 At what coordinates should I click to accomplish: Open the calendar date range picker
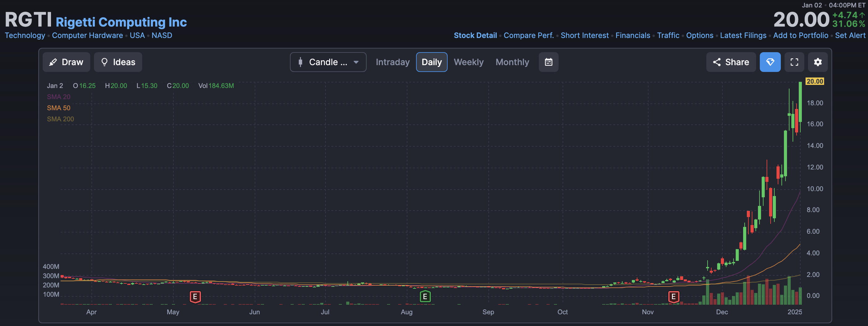point(549,62)
